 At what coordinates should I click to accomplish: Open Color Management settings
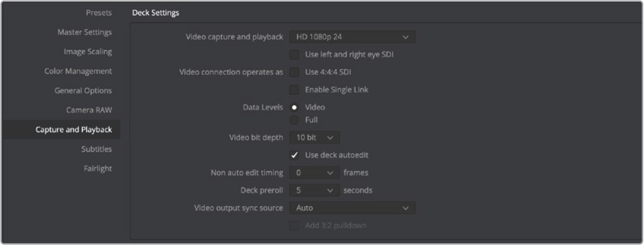pos(78,71)
